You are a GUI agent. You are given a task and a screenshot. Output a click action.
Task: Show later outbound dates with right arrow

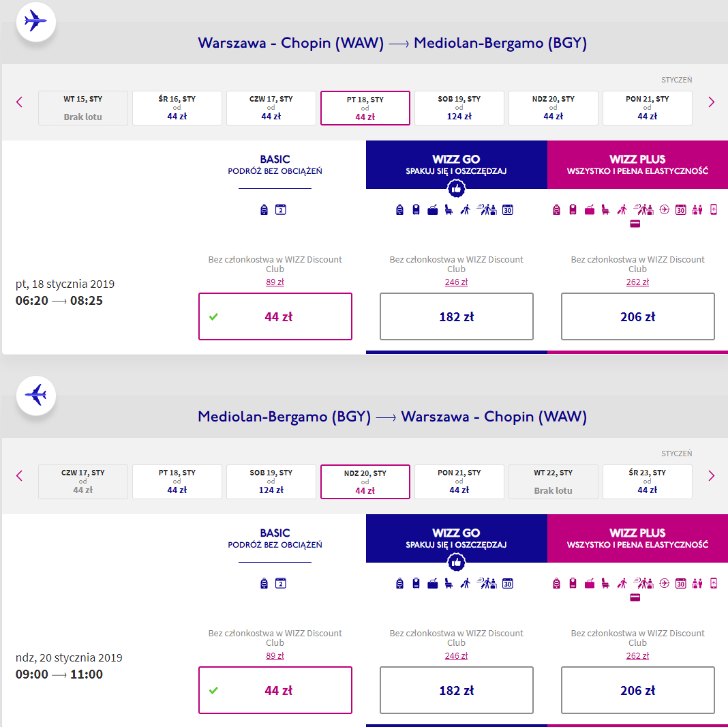tap(711, 102)
